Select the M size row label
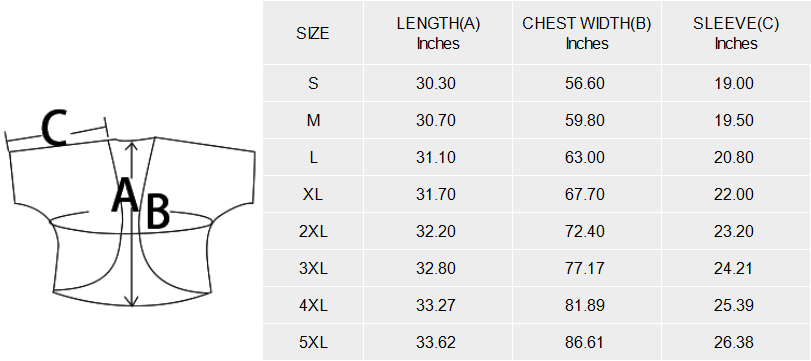The height and width of the screenshot is (361, 811). pos(313,121)
